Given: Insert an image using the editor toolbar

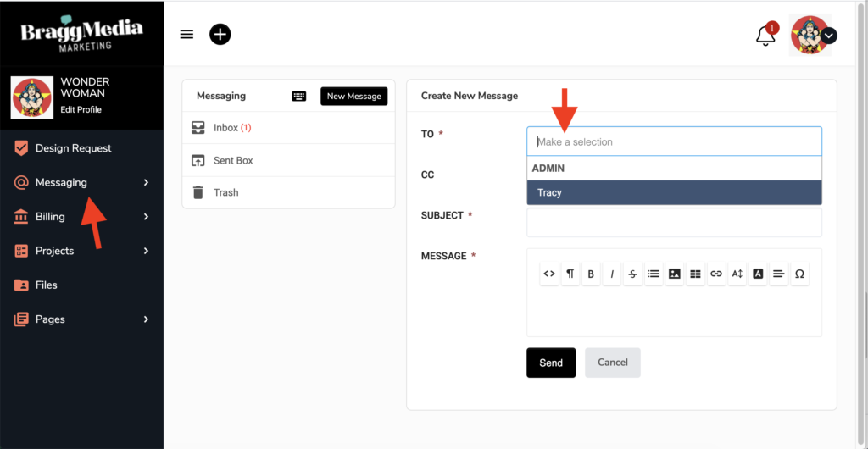Looking at the screenshot, I should coord(675,274).
